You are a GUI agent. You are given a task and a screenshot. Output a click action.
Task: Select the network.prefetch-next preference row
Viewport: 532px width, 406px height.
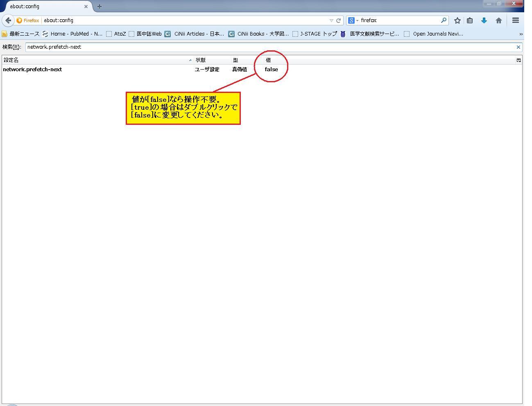[x=262, y=69]
